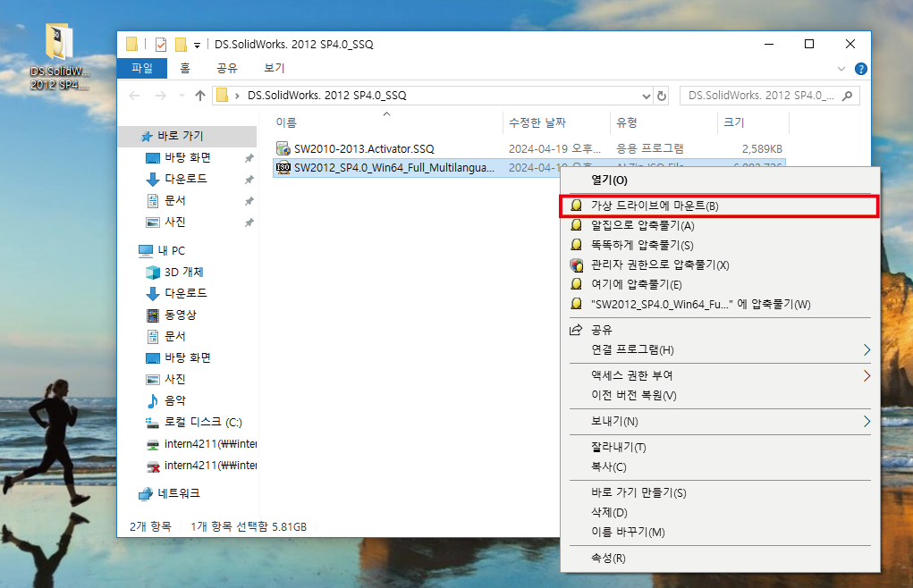Choose 알집으로 압축풀기(A)
Image resolution: width=913 pixels, height=588 pixels.
tap(720, 226)
